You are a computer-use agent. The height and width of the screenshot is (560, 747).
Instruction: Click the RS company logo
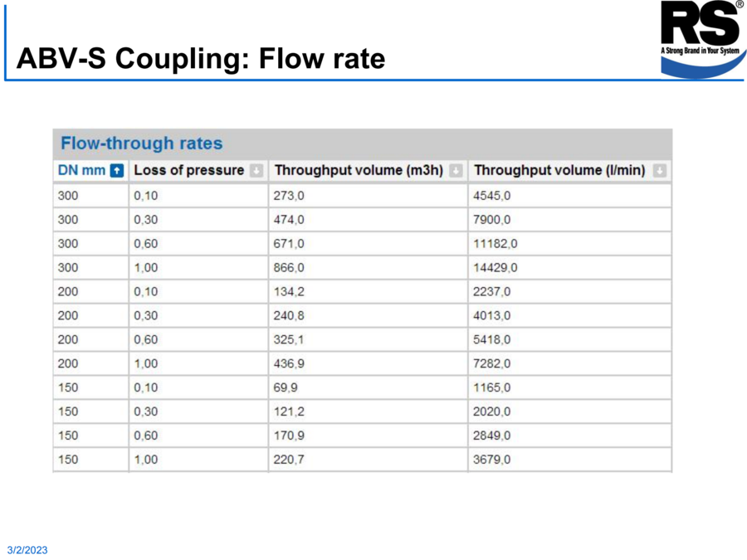pos(702,39)
